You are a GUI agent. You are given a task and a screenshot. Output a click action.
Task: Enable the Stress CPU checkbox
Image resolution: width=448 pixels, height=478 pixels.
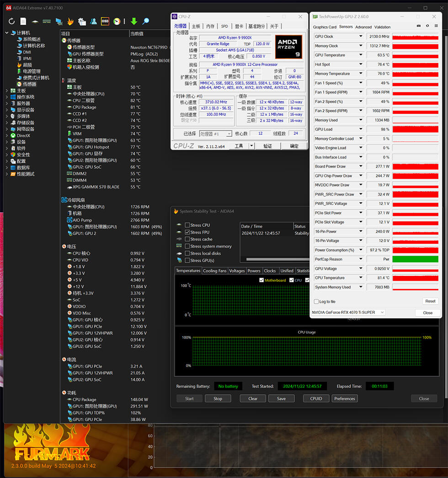(187, 225)
